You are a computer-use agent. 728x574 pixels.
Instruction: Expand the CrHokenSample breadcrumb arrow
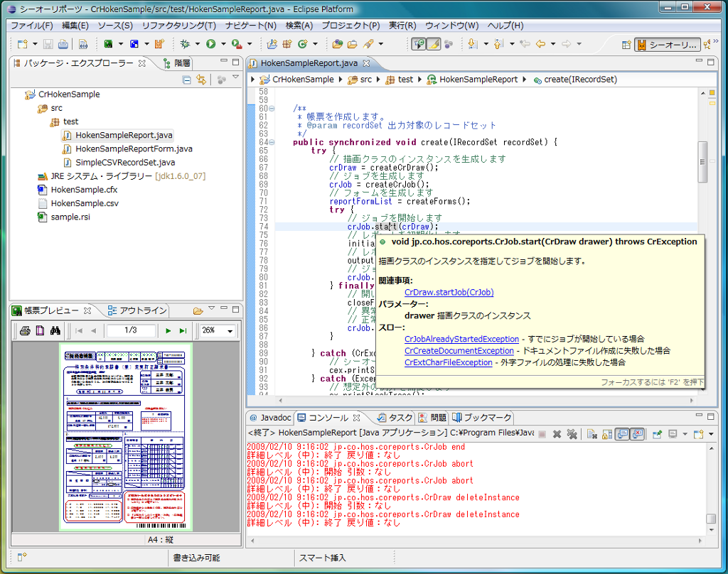tap(341, 80)
